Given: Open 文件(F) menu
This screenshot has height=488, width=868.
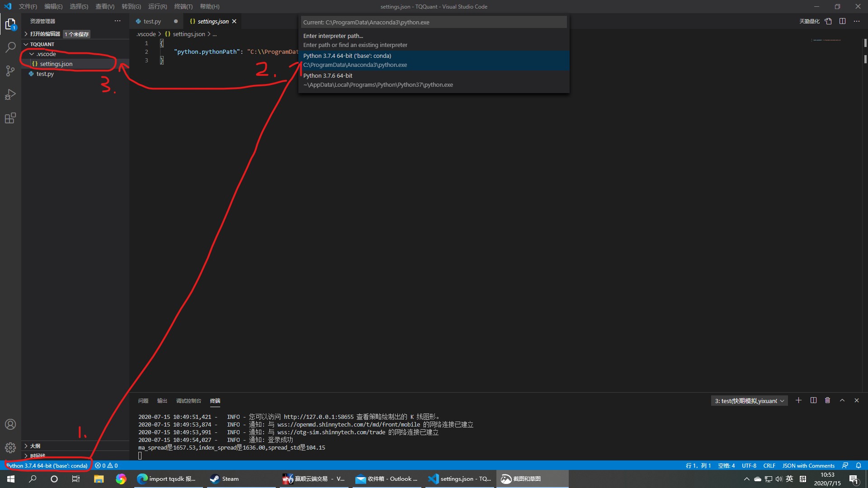Looking at the screenshot, I should (x=28, y=6).
